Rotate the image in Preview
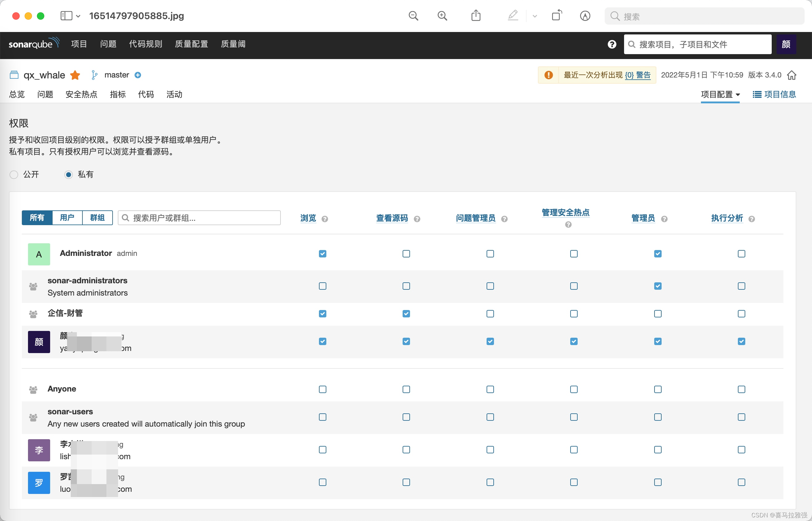 557,16
